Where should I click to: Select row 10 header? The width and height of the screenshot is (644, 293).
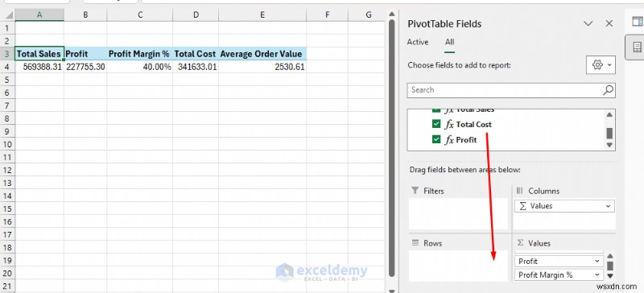7,144
